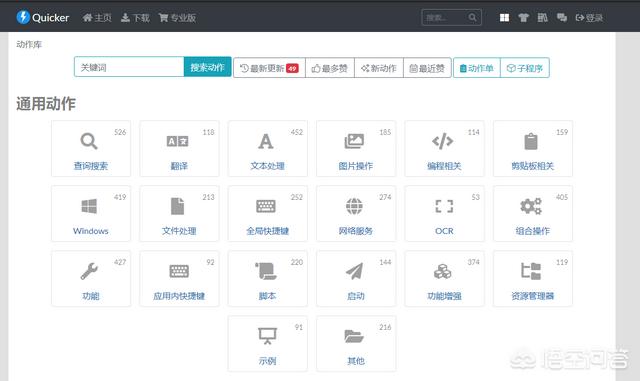Viewport: 640px width, 381px height.
Task: Focus the 关键词 keyword input field
Action: (129, 67)
